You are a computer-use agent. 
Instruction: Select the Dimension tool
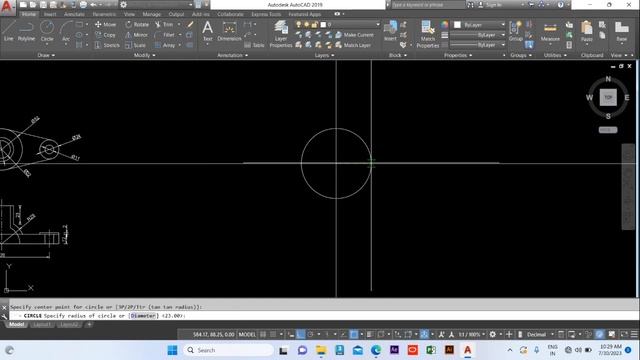[229, 31]
